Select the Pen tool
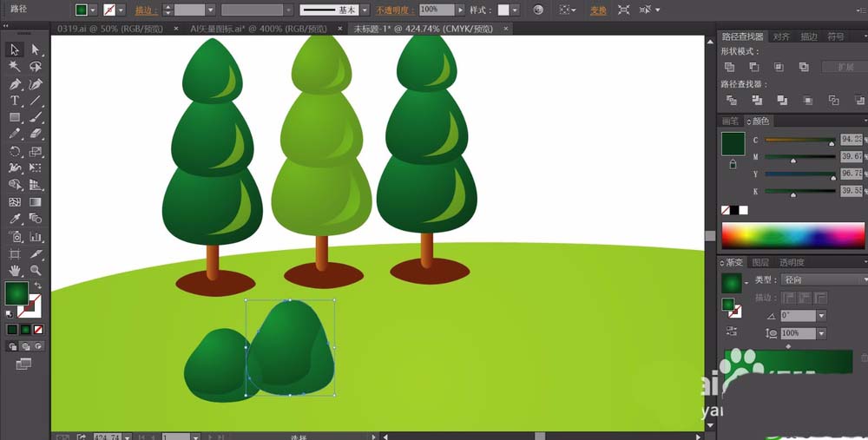Screen dimensions: 868x440 coord(15,84)
